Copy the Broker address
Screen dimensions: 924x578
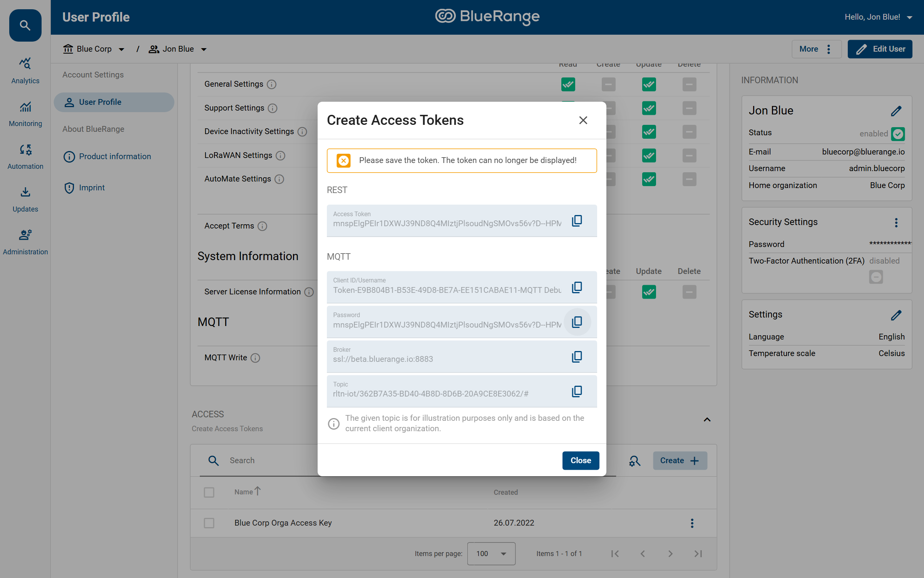pos(577,357)
